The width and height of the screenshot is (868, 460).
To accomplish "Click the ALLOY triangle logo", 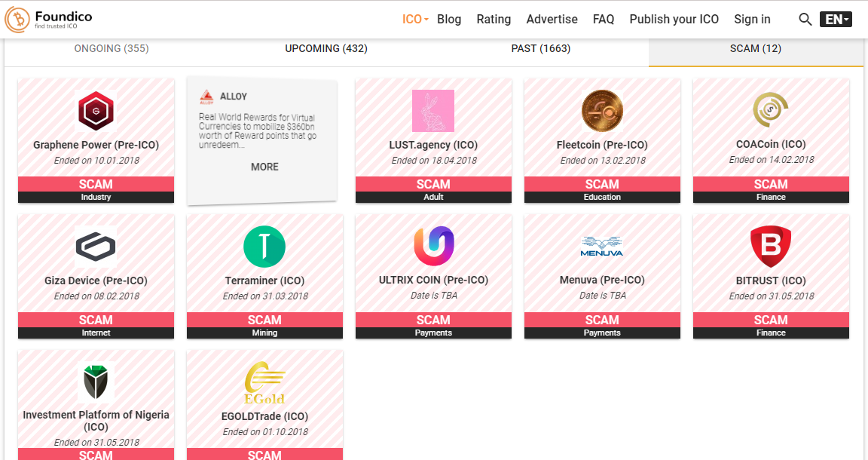I will (x=206, y=97).
